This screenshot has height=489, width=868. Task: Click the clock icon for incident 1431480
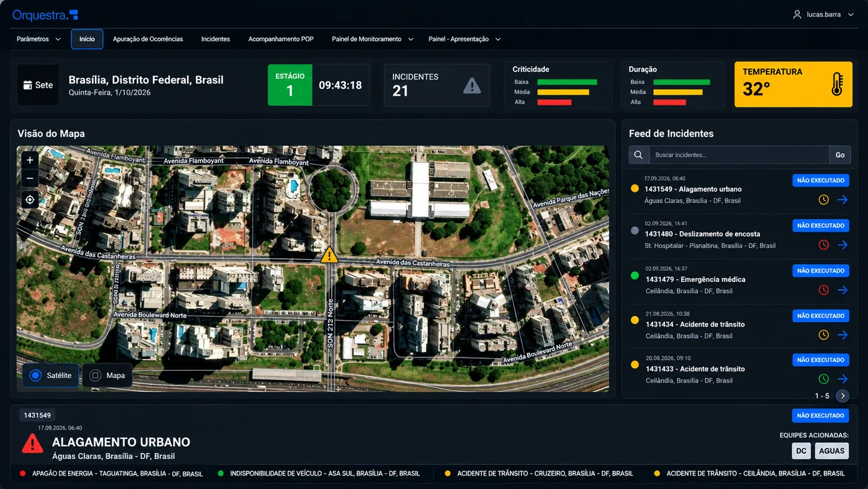tap(824, 245)
